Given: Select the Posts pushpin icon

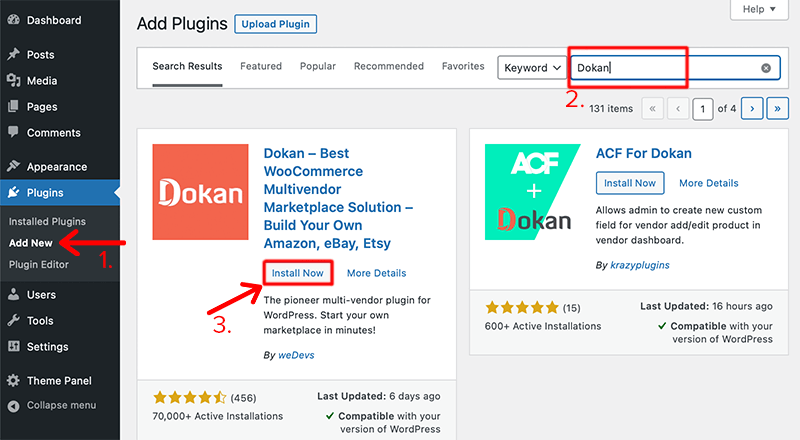Looking at the screenshot, I should click(13, 54).
